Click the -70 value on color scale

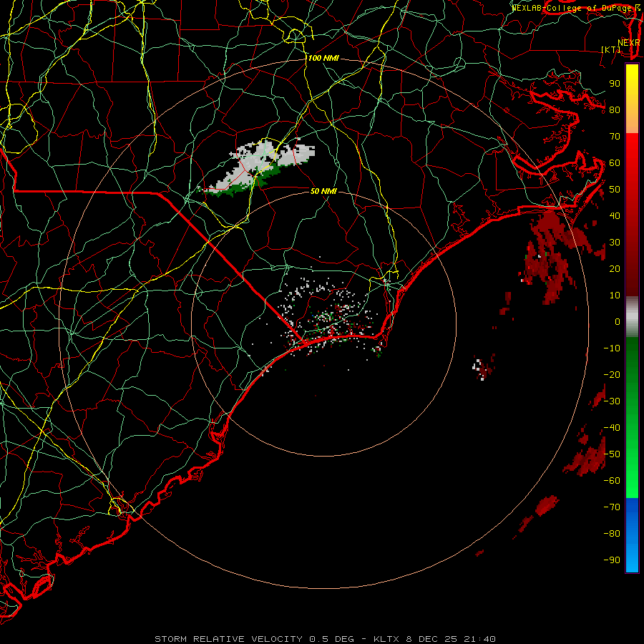tap(612, 507)
